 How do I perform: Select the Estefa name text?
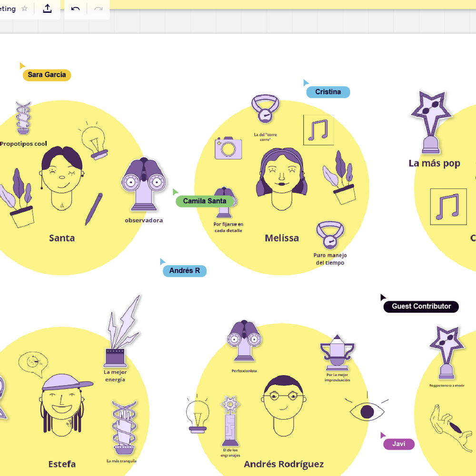click(62, 464)
